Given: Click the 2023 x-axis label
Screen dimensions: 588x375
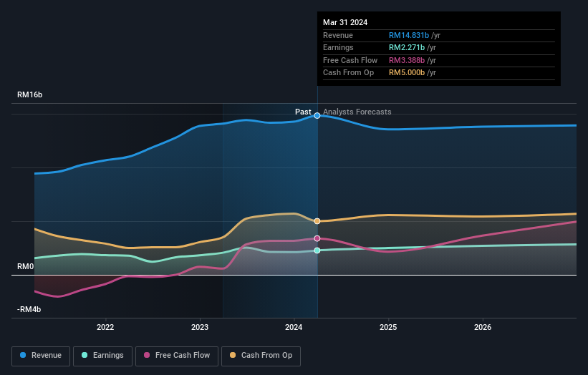Looking at the screenshot, I should (200, 328).
